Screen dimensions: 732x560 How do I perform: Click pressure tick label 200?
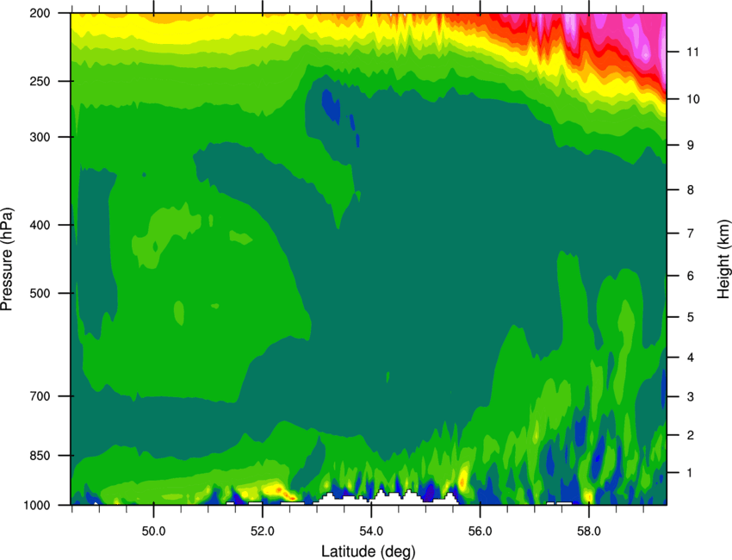pos(40,13)
